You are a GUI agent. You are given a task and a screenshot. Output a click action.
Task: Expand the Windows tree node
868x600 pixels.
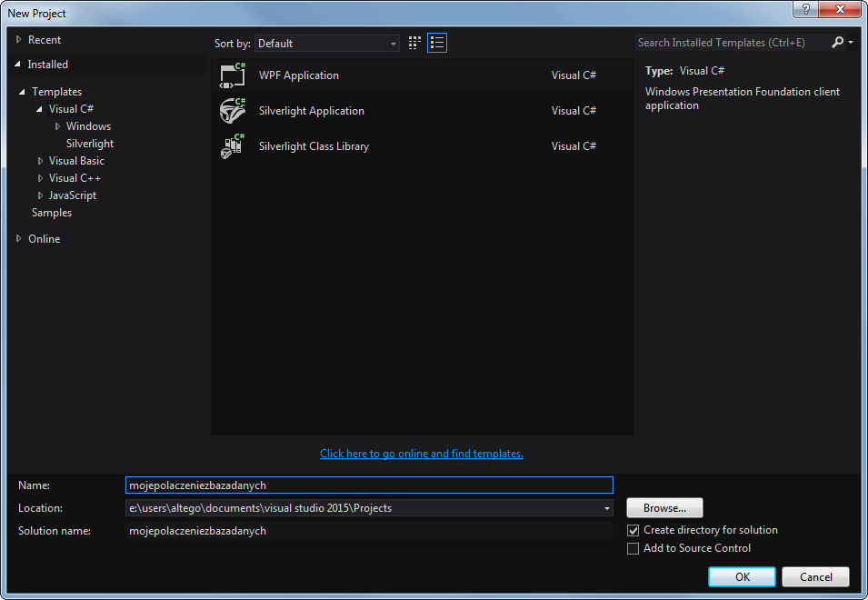coord(57,126)
